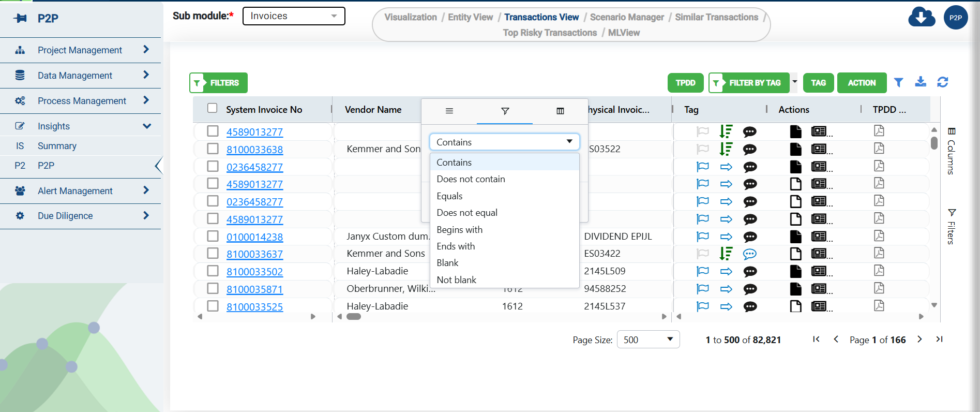Viewport: 980px width, 412px height.
Task: Open the document icon for invoice 8100035871
Action: [795, 289]
